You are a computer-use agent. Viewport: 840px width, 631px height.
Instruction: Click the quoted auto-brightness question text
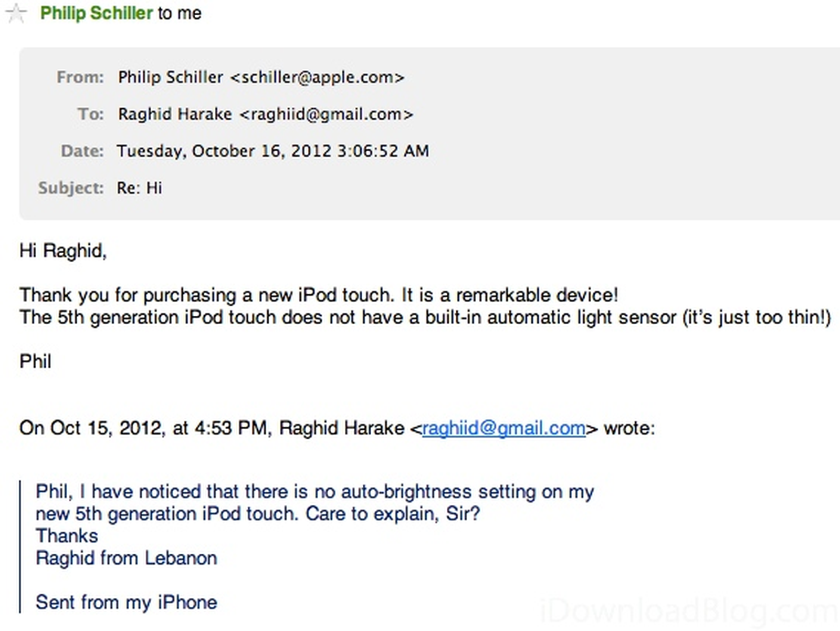coord(314,492)
